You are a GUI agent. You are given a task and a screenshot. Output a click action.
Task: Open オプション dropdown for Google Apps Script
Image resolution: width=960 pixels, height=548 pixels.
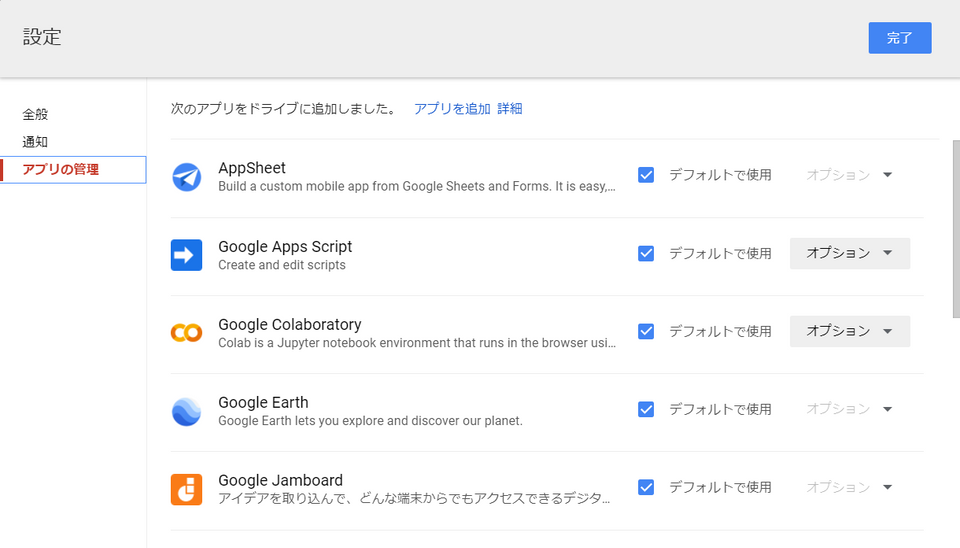[x=850, y=253]
